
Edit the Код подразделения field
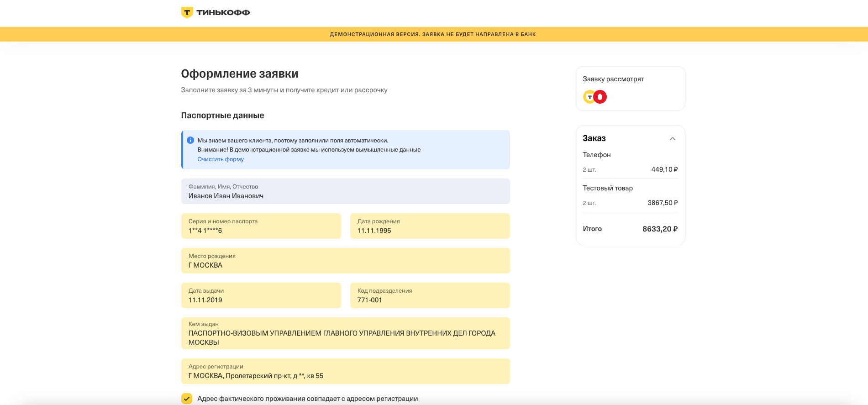430,295
